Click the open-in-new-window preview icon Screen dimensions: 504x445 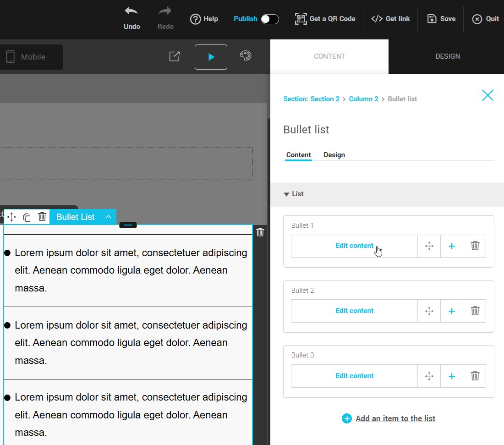pos(175,56)
